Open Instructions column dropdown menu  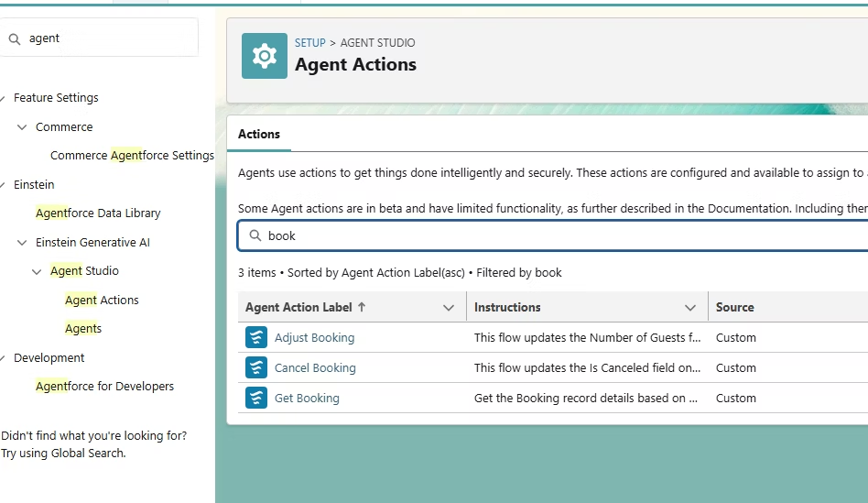690,308
